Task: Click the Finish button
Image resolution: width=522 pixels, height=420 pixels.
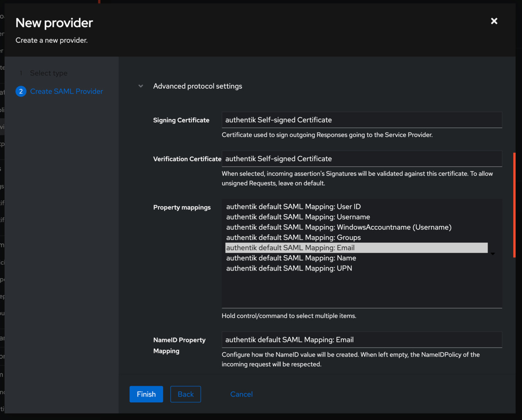Action: (146, 394)
